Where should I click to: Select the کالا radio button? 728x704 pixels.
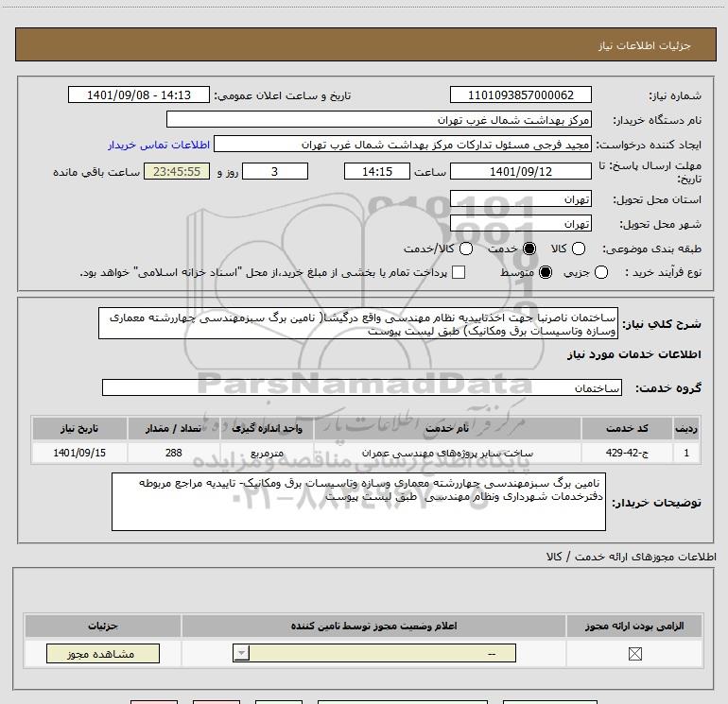[579, 249]
